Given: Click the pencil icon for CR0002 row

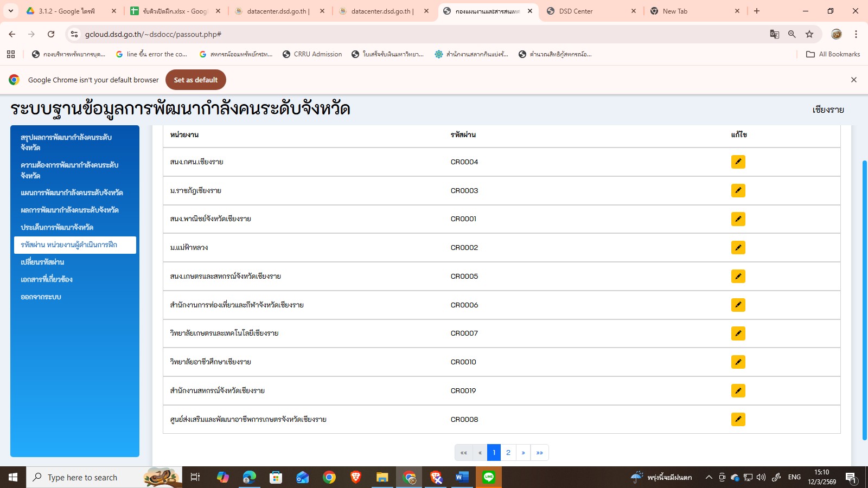Looking at the screenshot, I should tap(738, 248).
